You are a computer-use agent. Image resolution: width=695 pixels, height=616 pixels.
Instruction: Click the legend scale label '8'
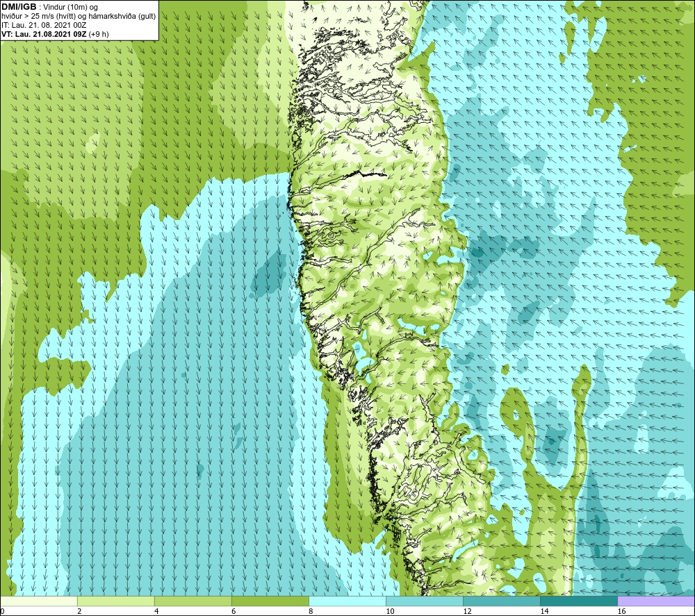point(311,612)
